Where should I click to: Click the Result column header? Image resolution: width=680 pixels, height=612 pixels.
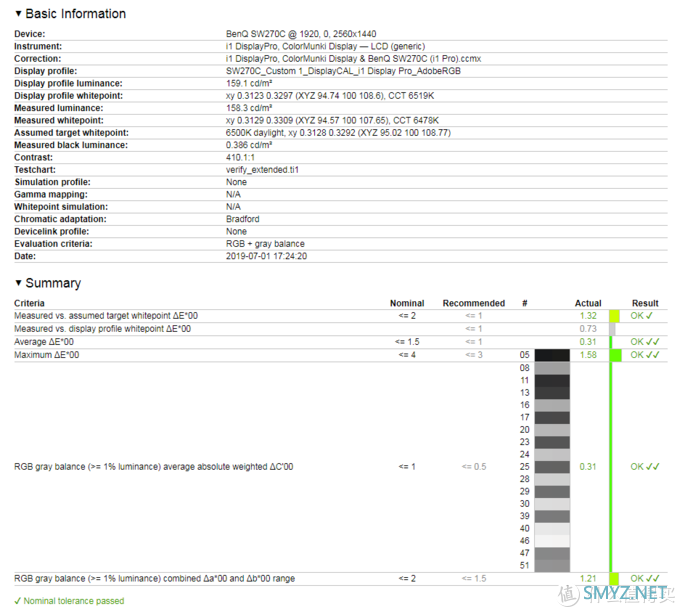pos(645,304)
